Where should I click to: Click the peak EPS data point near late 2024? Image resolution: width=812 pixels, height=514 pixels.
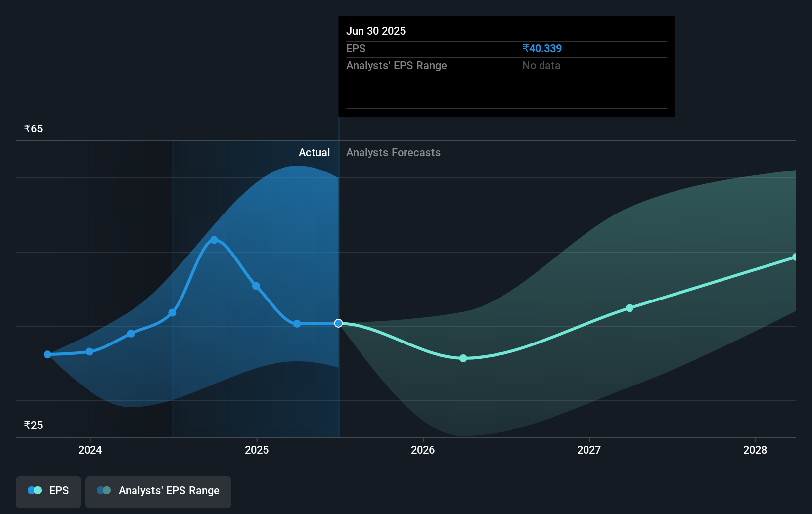click(214, 240)
